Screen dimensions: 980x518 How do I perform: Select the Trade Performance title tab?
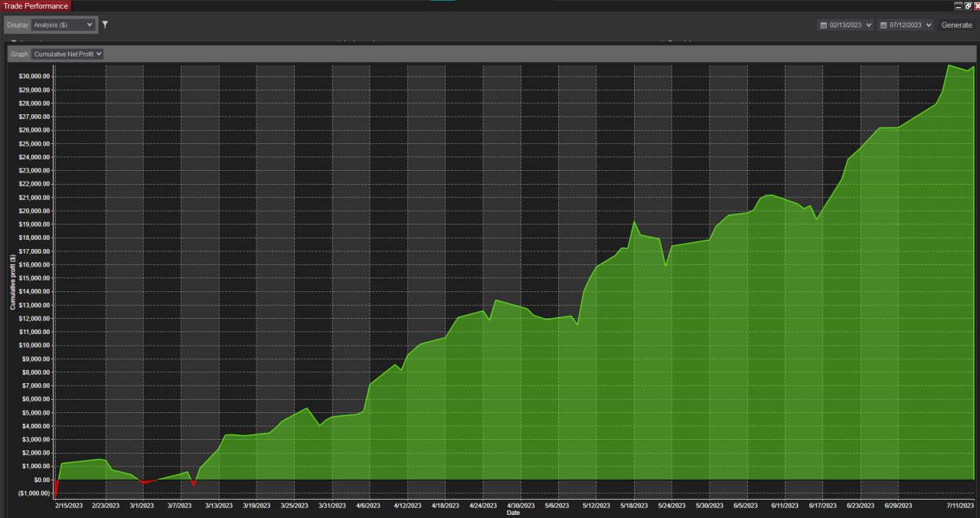tap(35, 6)
